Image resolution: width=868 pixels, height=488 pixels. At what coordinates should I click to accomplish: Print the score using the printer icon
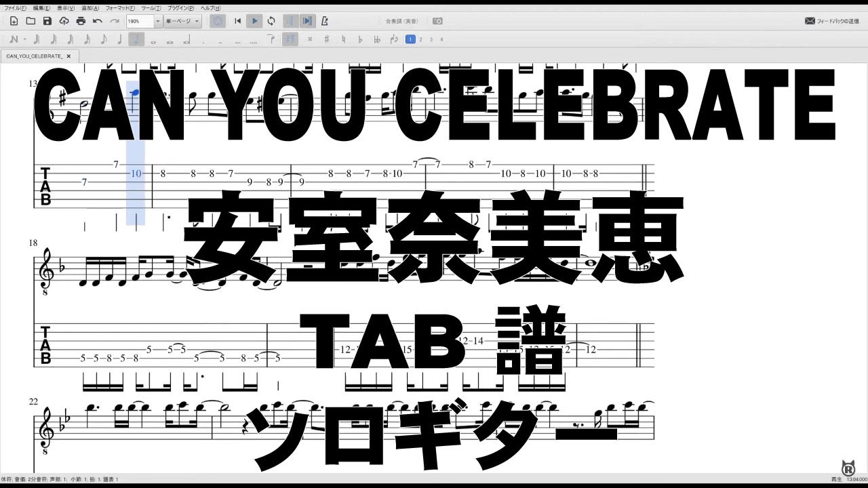(x=81, y=21)
